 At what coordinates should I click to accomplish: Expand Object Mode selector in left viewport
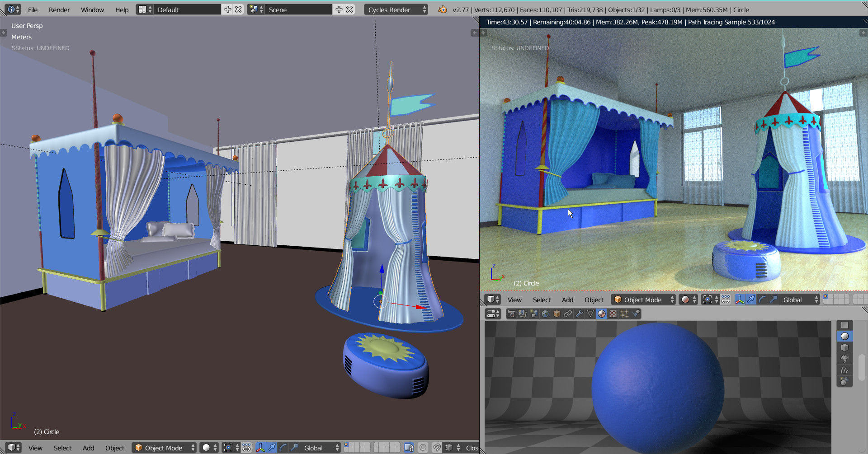coord(164,448)
